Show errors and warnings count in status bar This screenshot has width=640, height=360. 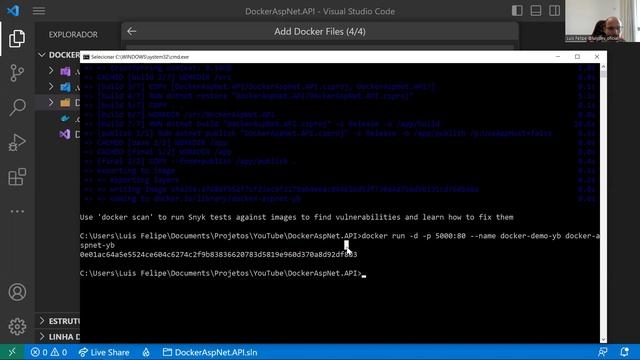pyautogui.click(x=49, y=352)
